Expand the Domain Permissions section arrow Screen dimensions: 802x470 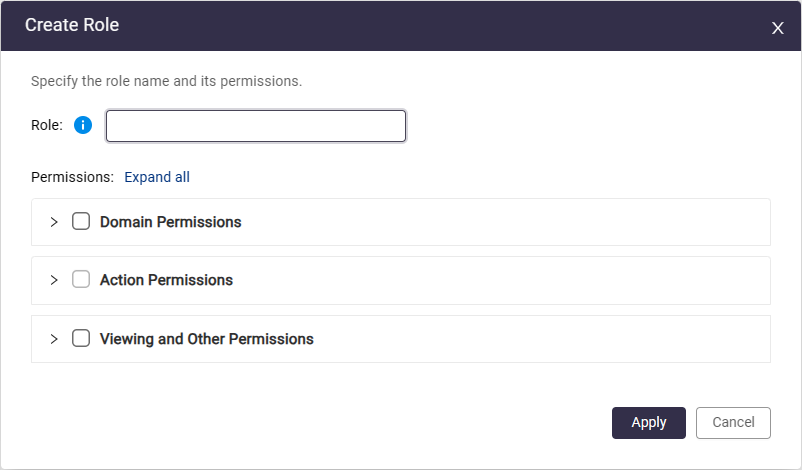54,222
